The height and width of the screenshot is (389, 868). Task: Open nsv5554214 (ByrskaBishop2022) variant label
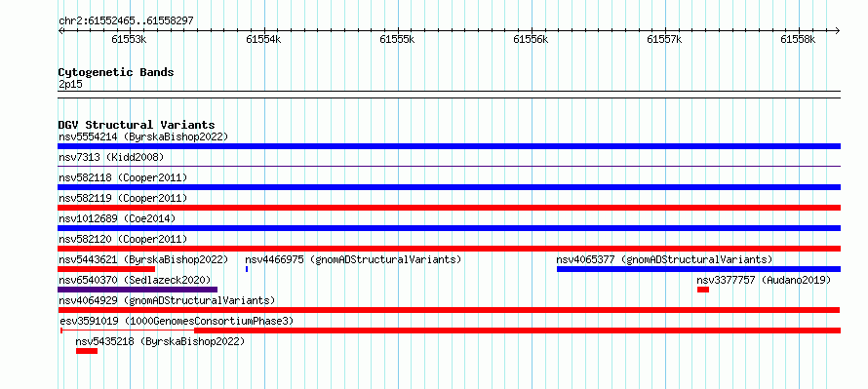[x=143, y=136]
